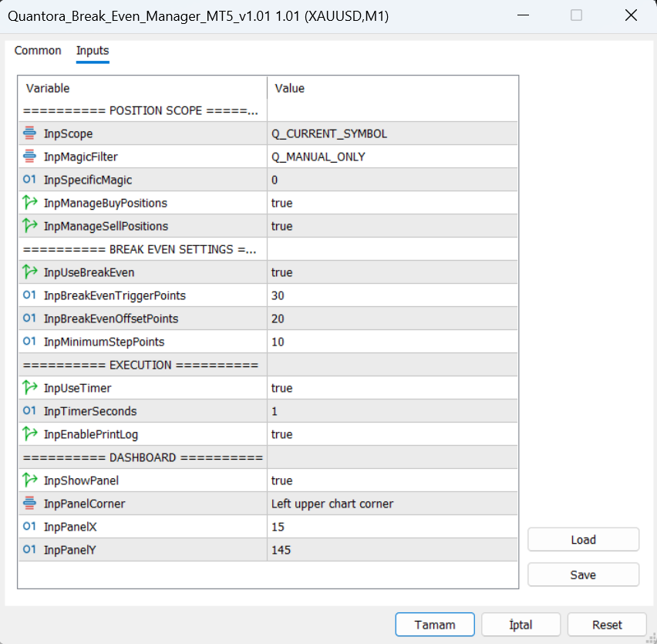Select the InpMagicFilter variable name
657x644 pixels.
point(81,157)
